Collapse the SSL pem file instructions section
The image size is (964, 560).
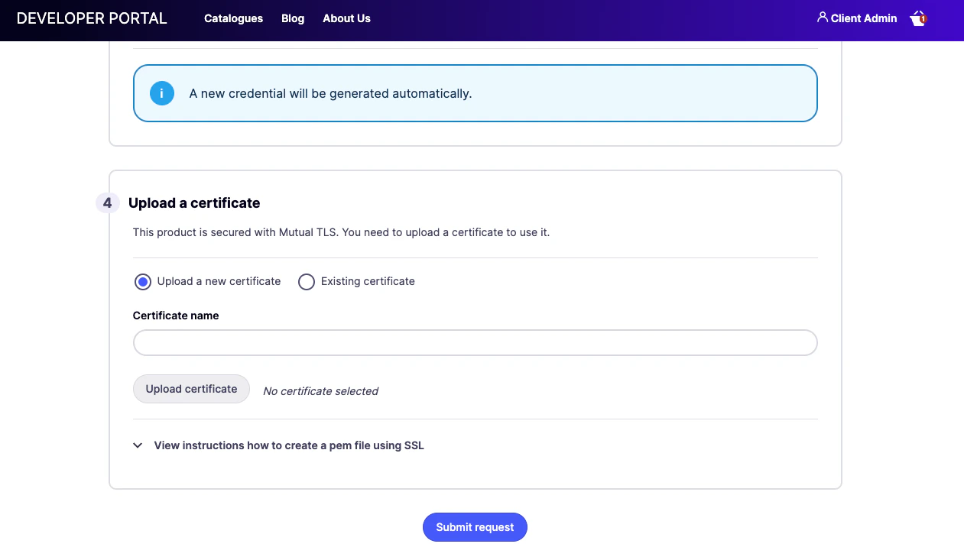tap(289, 445)
